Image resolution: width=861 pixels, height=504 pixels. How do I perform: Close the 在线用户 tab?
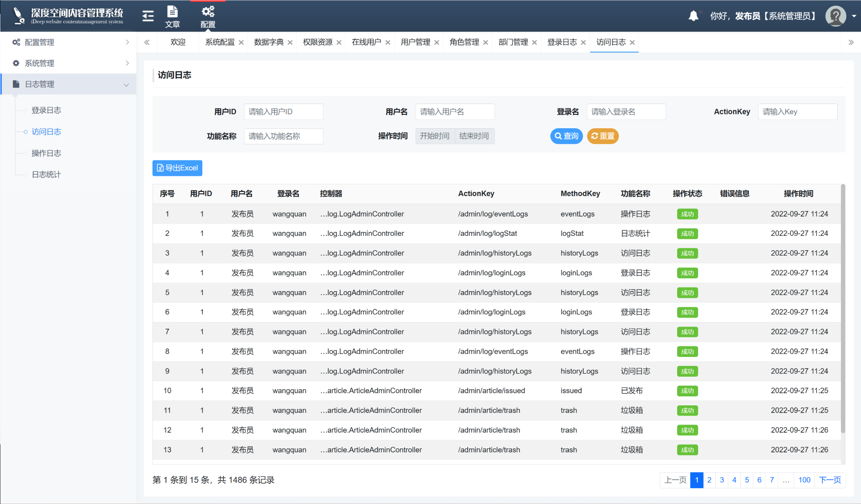tap(388, 43)
